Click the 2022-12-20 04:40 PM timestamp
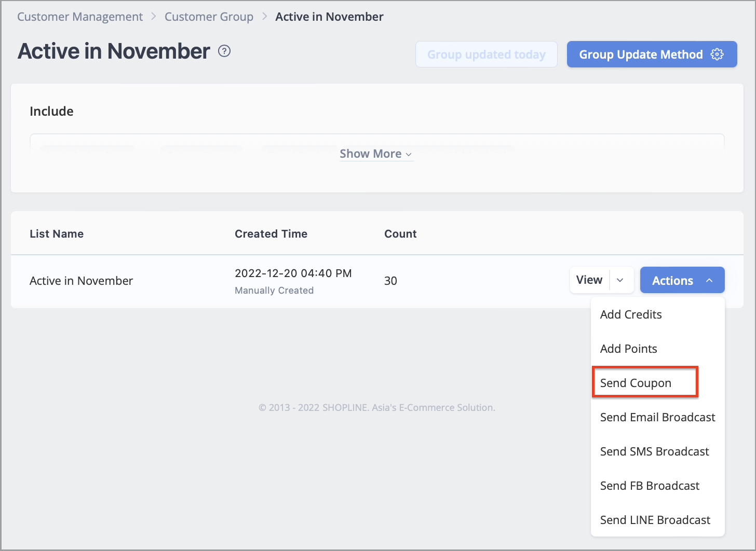This screenshot has height=551, width=756. (x=293, y=273)
